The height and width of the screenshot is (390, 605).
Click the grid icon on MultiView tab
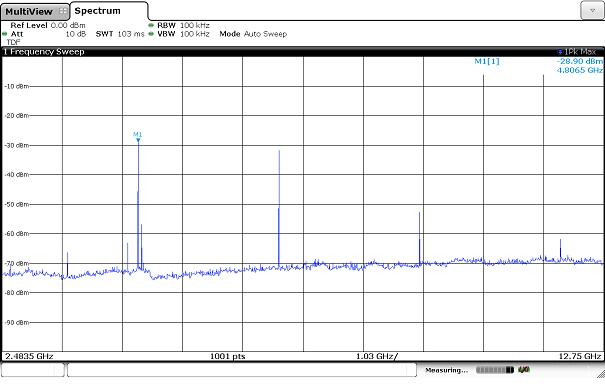[63, 12]
